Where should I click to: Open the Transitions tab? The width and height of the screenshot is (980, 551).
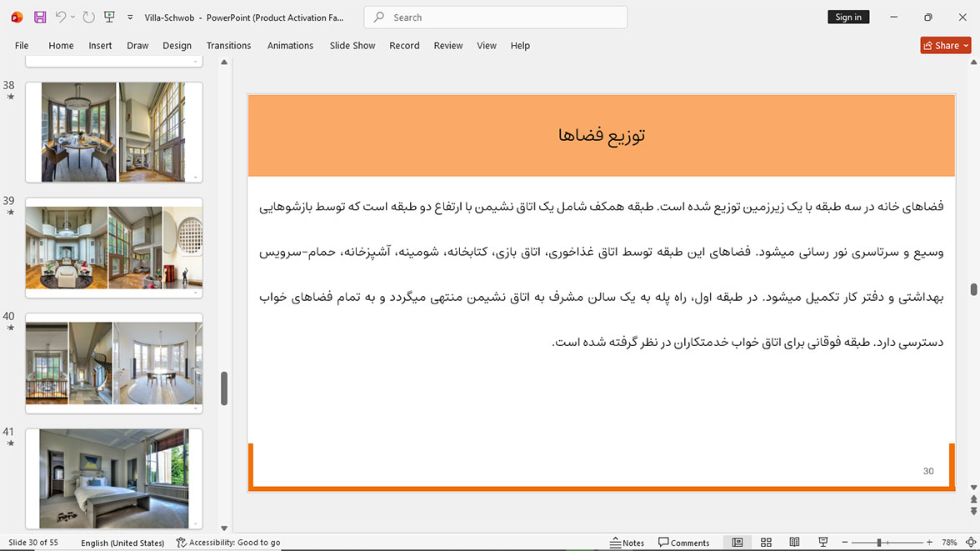click(x=228, y=46)
